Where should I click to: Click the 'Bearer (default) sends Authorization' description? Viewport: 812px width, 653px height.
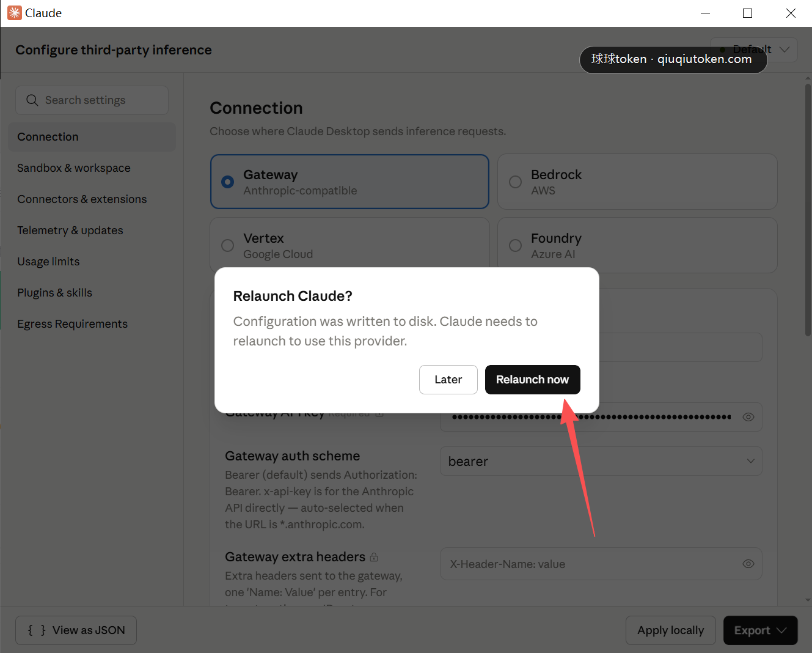click(x=321, y=500)
